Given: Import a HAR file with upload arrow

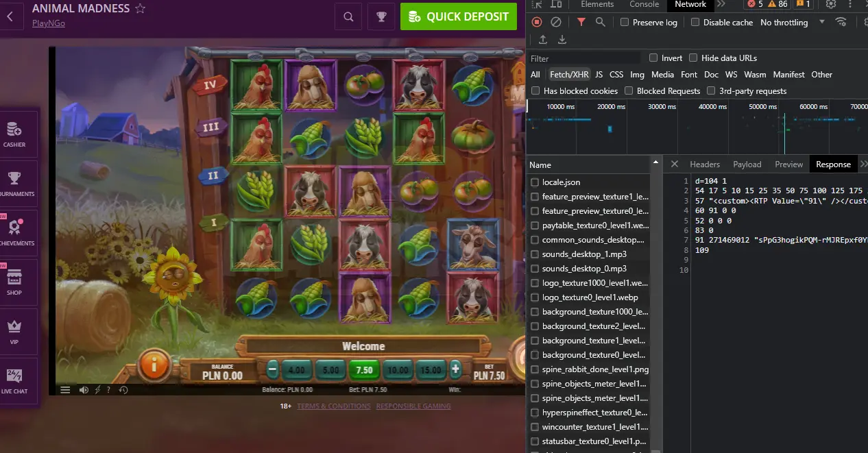Looking at the screenshot, I should (x=543, y=40).
